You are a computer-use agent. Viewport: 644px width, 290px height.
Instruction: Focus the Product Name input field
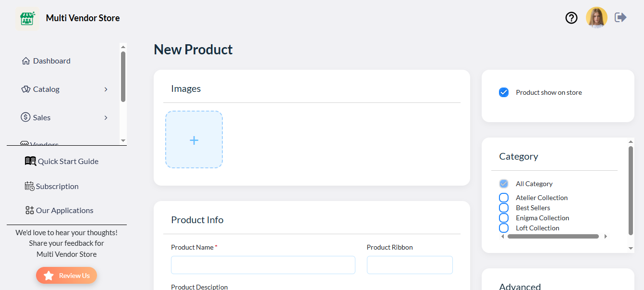(x=263, y=265)
